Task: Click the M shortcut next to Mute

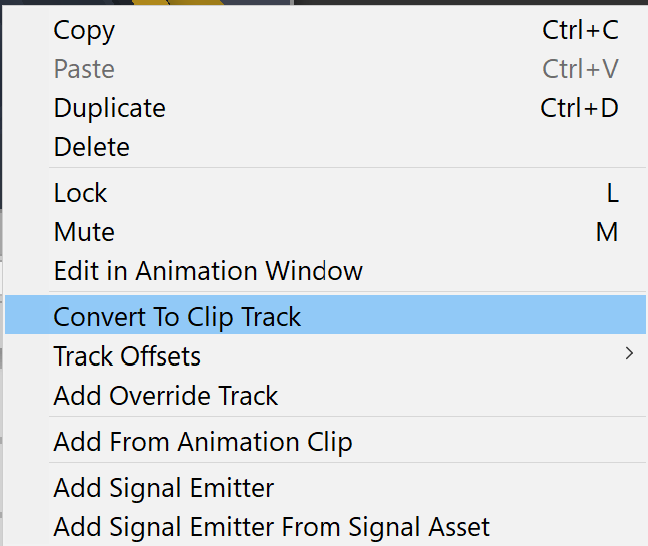Action: tap(607, 232)
